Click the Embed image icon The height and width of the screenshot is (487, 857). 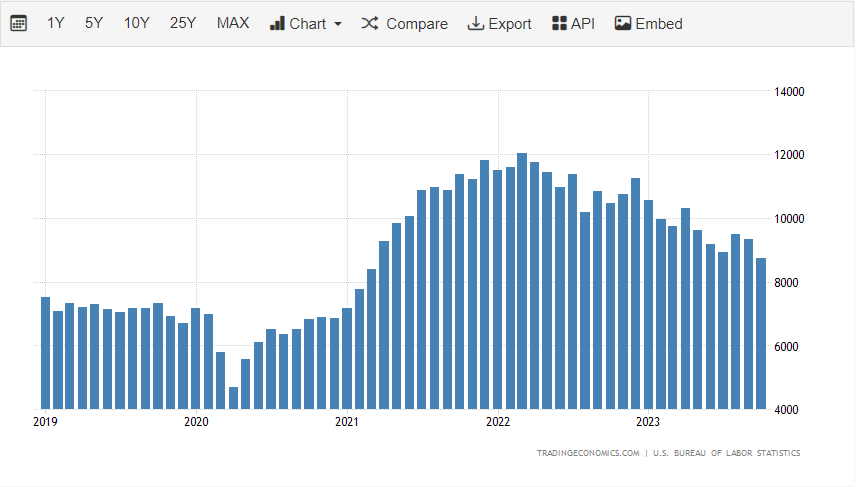[623, 23]
